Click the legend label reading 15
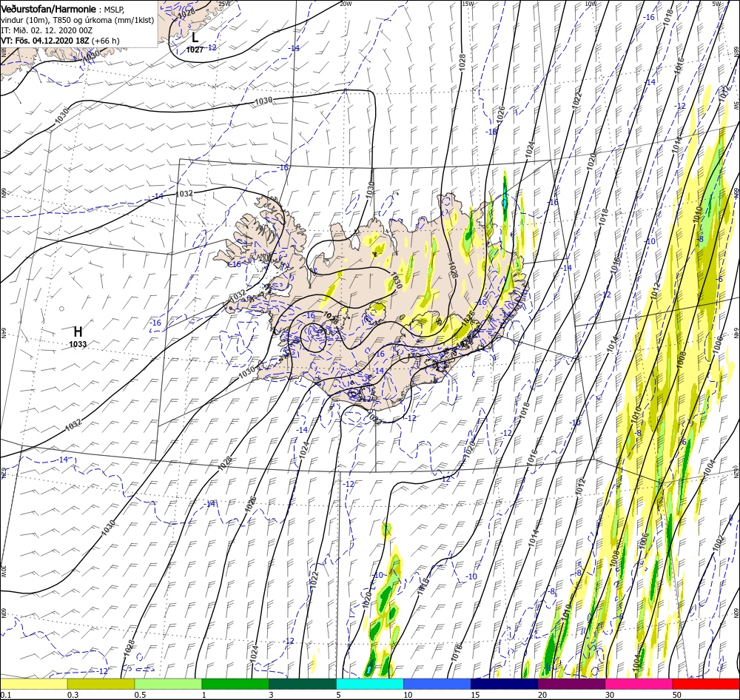Viewport: 740px width, 700px height. click(x=475, y=695)
